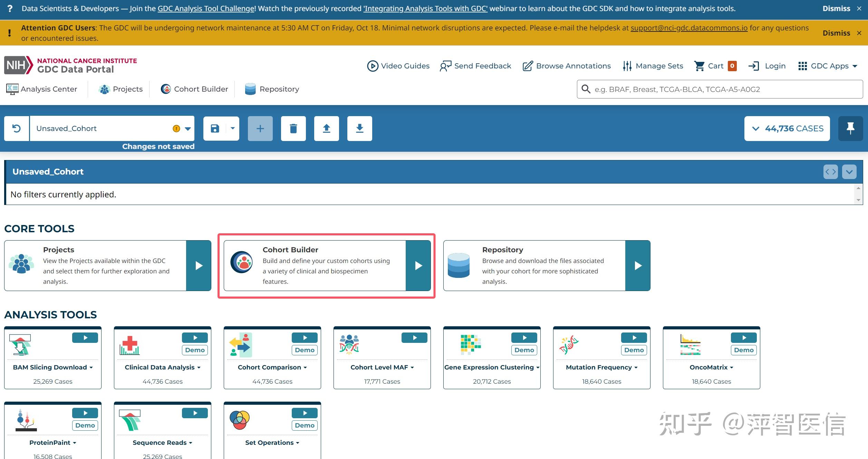Click the download cohort icon
The height and width of the screenshot is (459, 868).
[359, 129]
